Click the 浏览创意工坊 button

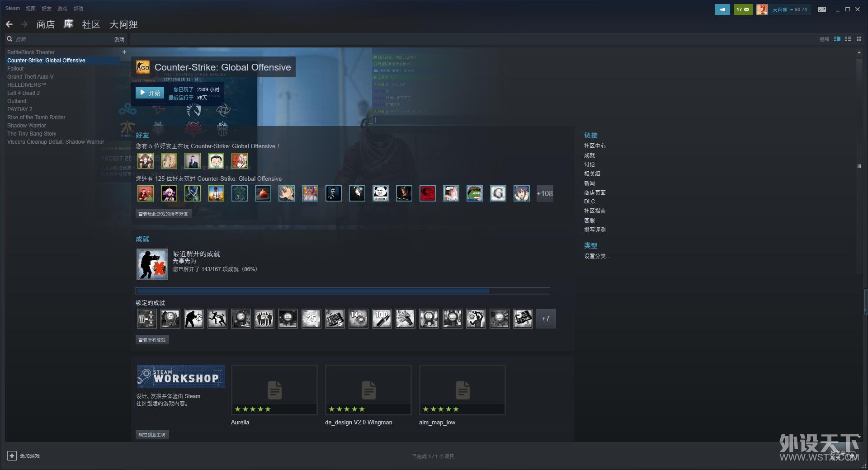(x=152, y=435)
